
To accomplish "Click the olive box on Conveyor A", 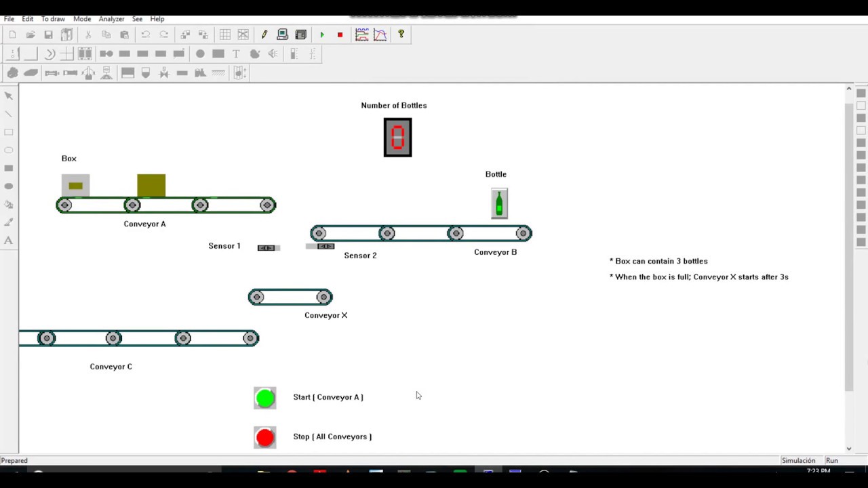I will pos(151,186).
